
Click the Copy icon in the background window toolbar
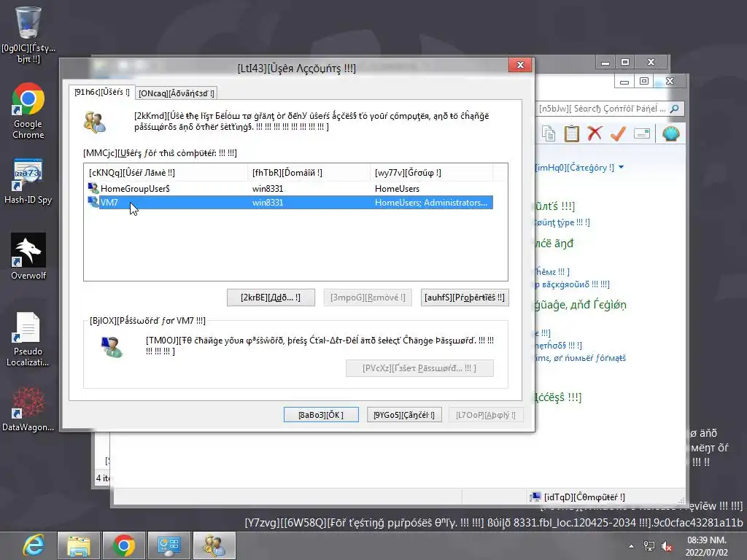tap(549, 134)
